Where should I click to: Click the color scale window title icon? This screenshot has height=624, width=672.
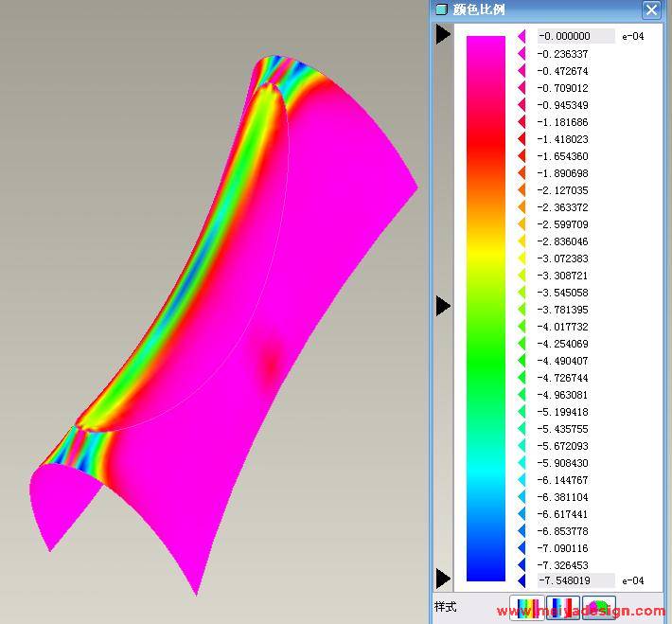click(x=441, y=9)
